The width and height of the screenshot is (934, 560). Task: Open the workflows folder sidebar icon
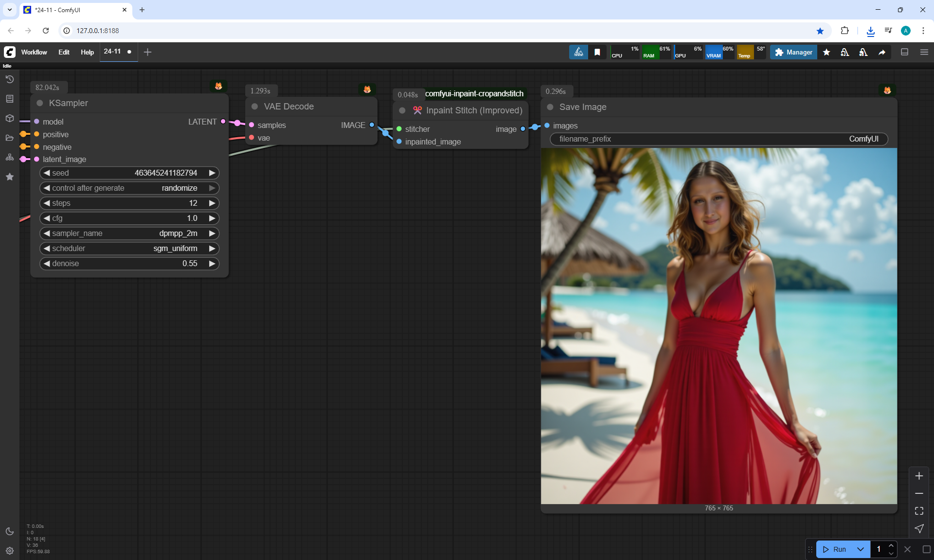pyautogui.click(x=10, y=138)
